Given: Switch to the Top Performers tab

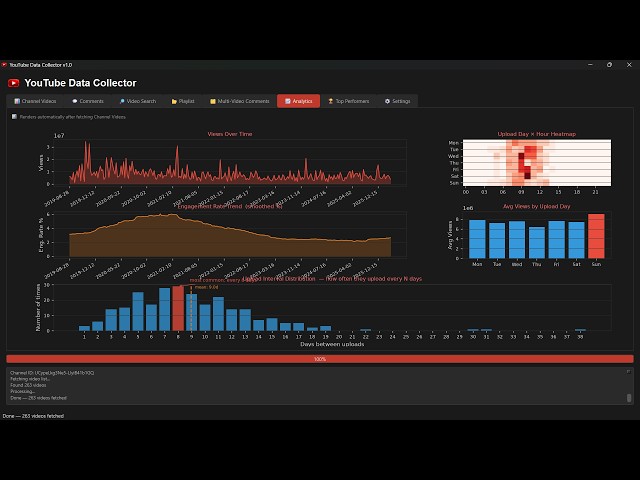Looking at the screenshot, I should (349, 101).
